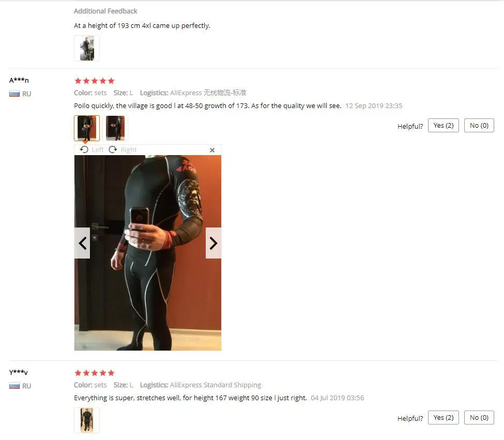
Task: Click the five-star rating of Y***v's review
Action: pos(95,373)
